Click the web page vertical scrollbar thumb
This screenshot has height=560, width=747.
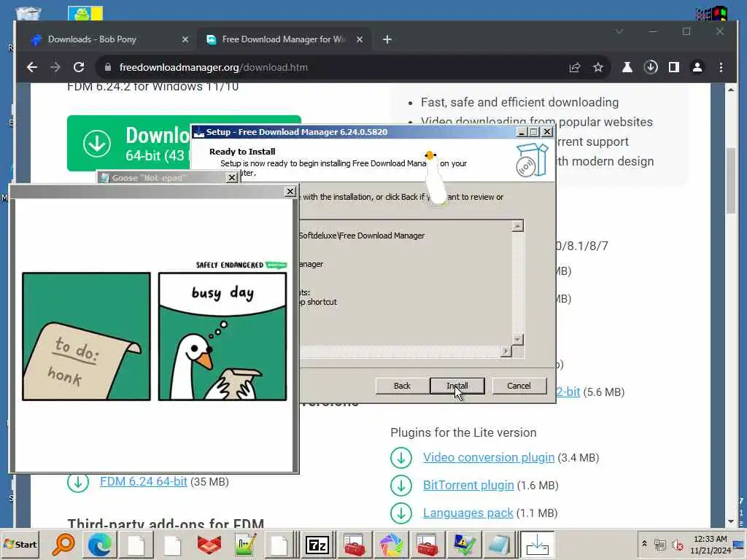(731, 181)
